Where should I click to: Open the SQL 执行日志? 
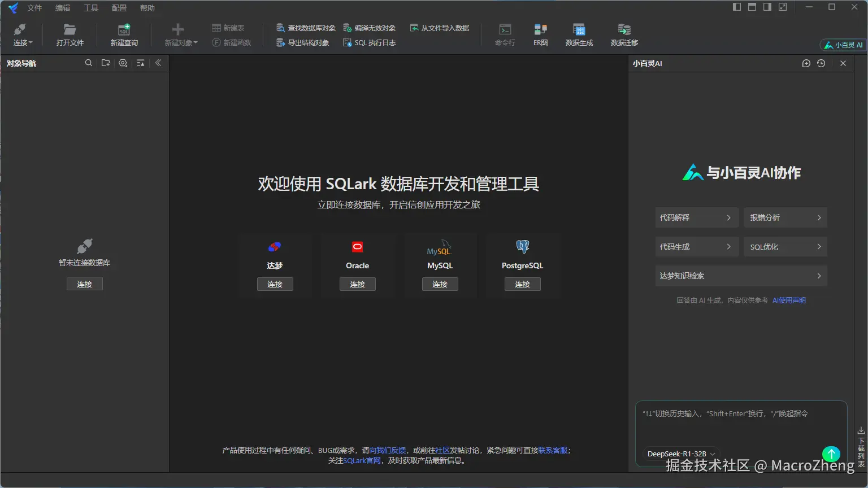pyautogui.click(x=370, y=42)
